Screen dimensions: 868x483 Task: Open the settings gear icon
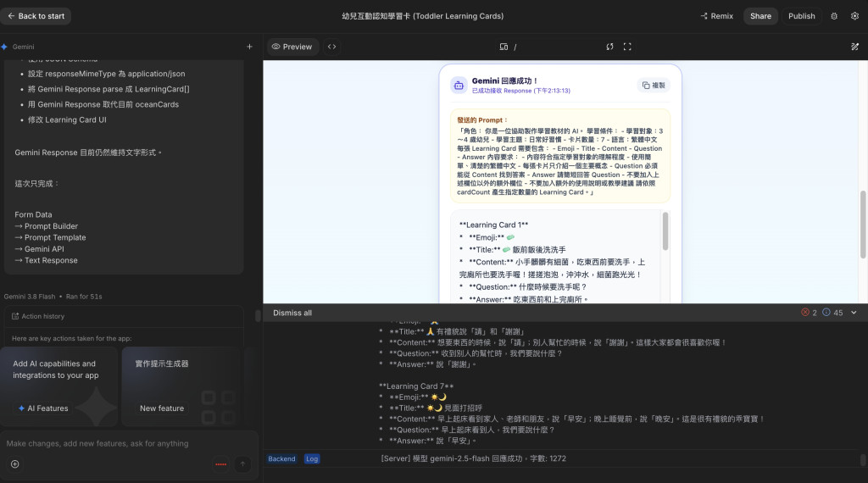tap(854, 16)
